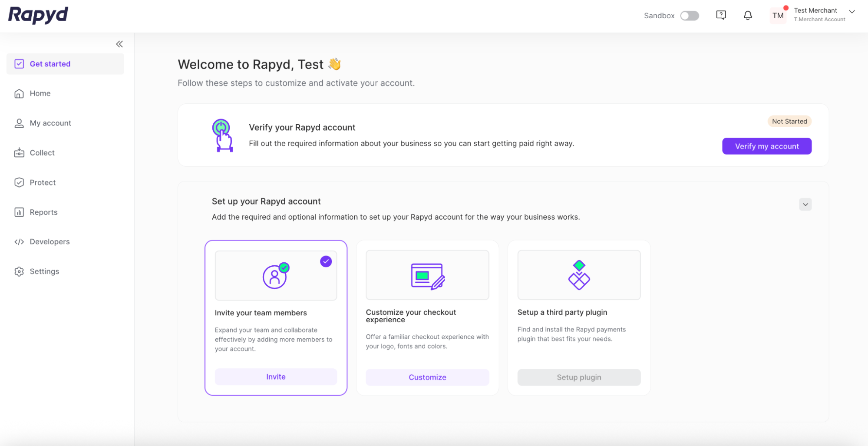Screen dimensions: 868x446
Task: Open the help question-mark icon
Action: [x=721, y=14]
